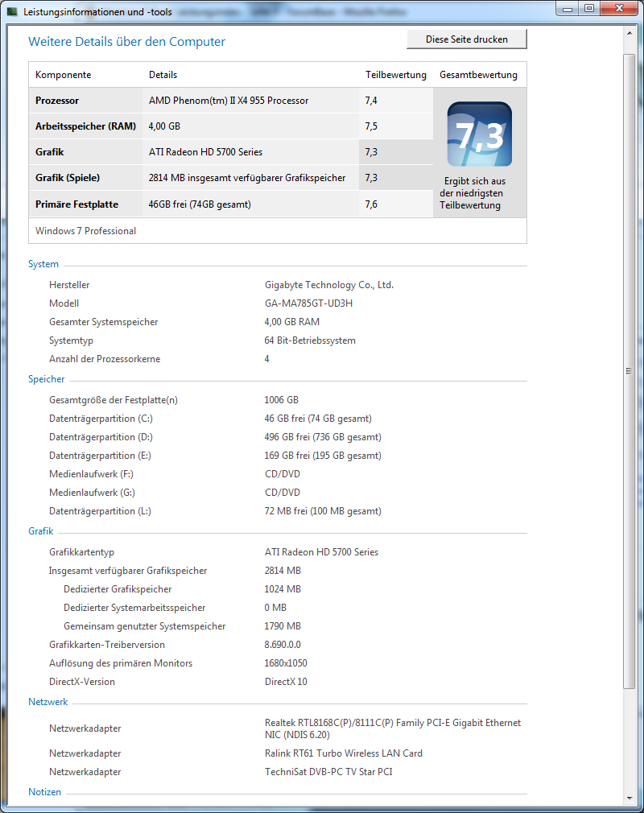Select the Prozessor row label

tap(57, 101)
